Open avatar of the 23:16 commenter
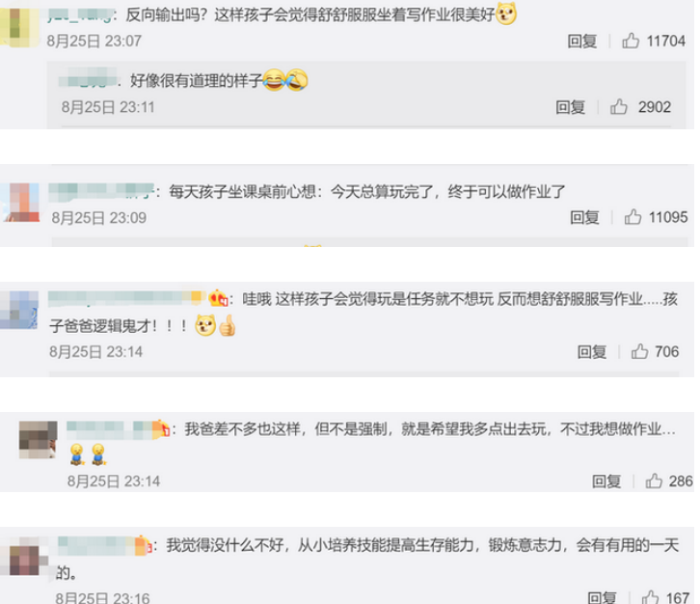 click(x=24, y=557)
